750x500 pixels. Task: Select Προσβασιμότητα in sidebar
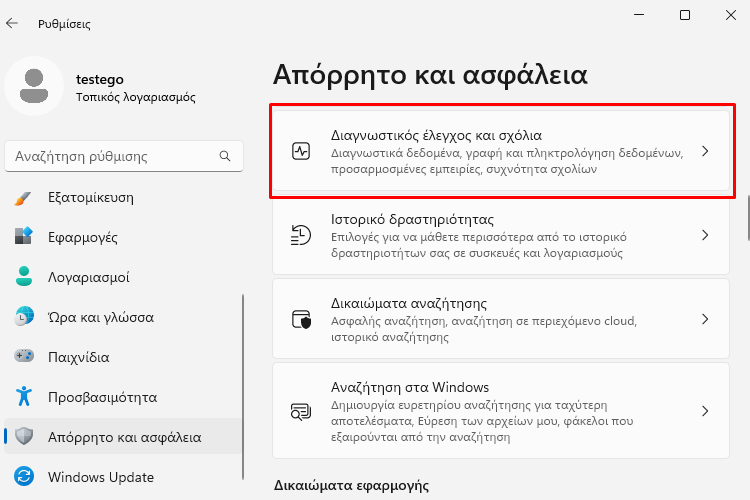[123, 397]
